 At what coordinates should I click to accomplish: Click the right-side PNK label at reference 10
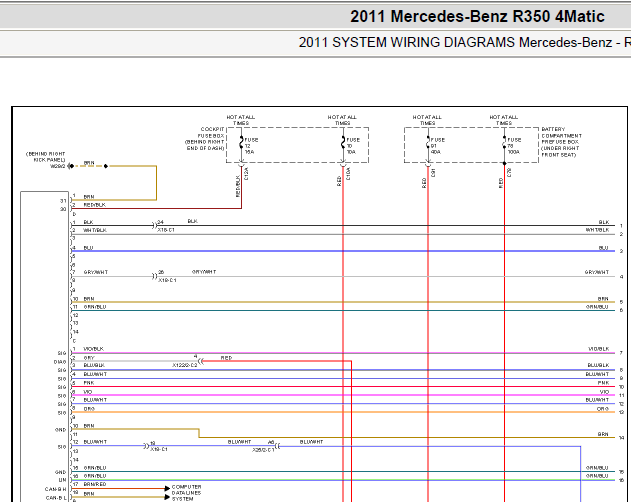pos(604,383)
